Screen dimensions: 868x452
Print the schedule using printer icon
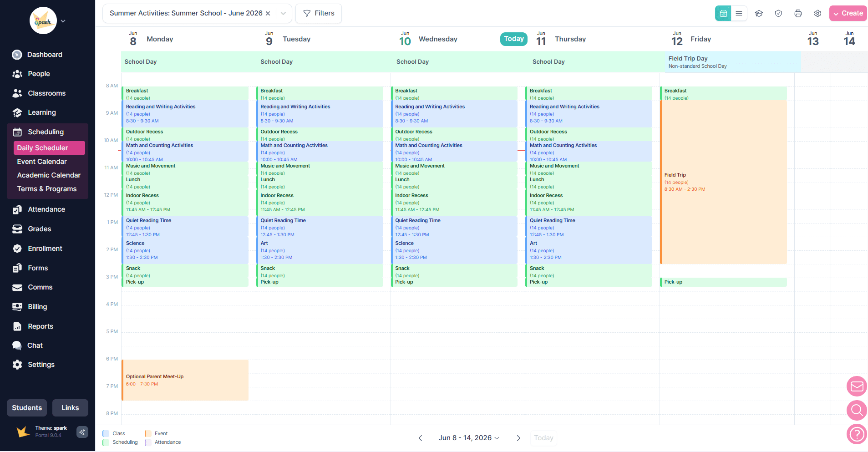(798, 13)
